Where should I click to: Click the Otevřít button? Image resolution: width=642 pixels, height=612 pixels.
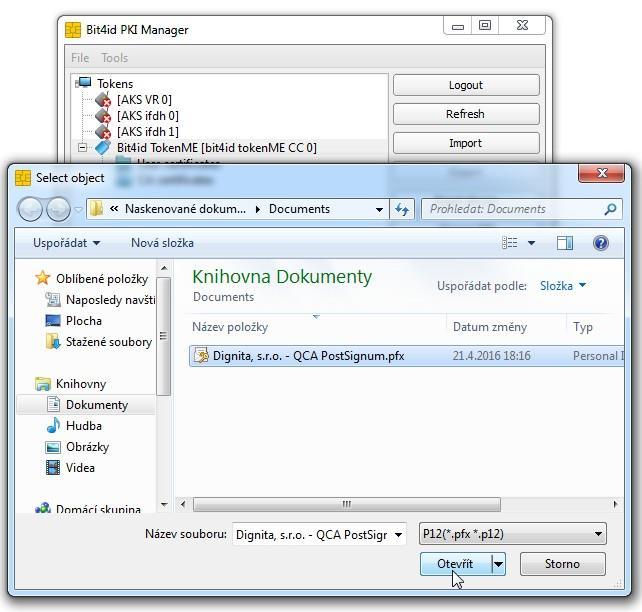coord(456,564)
